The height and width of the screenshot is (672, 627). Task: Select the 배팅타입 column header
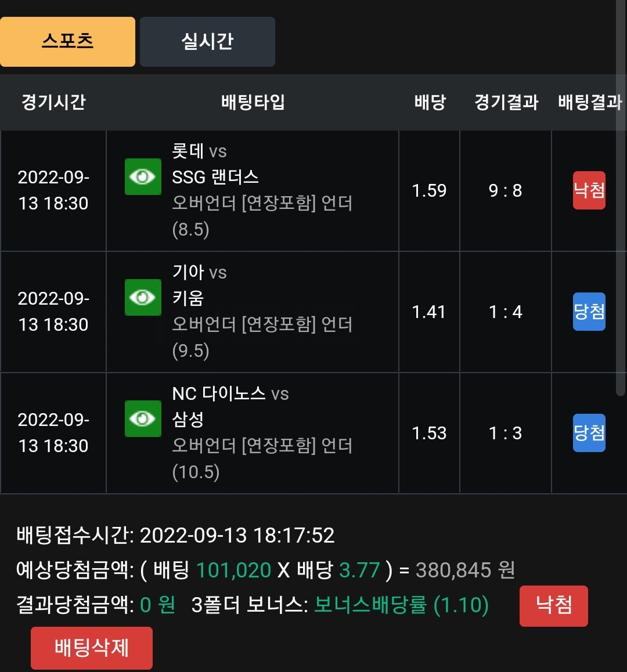click(x=253, y=102)
